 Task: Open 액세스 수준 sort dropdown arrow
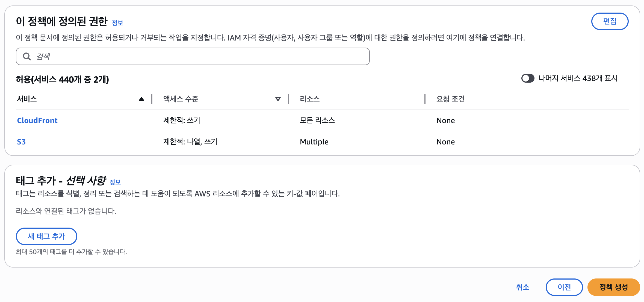coord(278,99)
